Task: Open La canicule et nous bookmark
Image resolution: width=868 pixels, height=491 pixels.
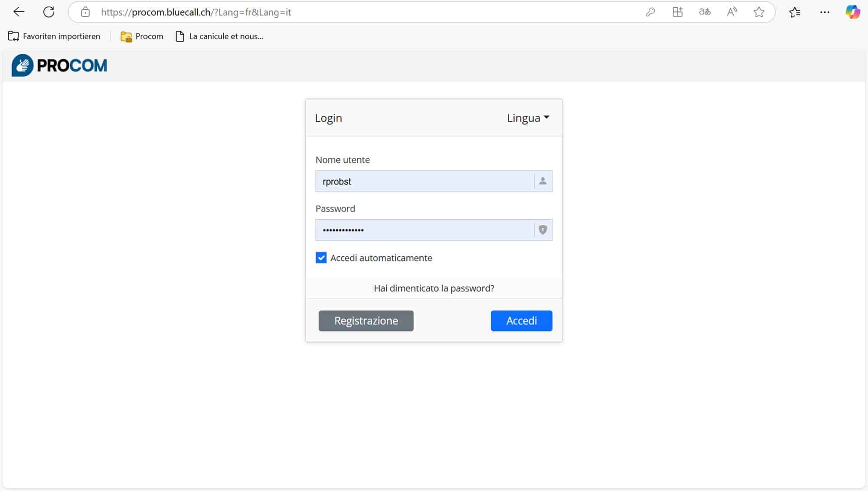Action: click(220, 36)
